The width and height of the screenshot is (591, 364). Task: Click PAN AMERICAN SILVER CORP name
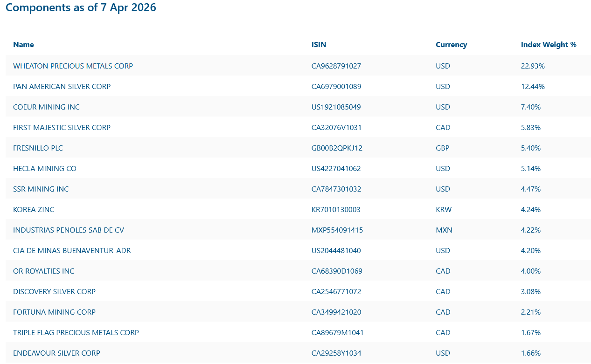(x=62, y=87)
